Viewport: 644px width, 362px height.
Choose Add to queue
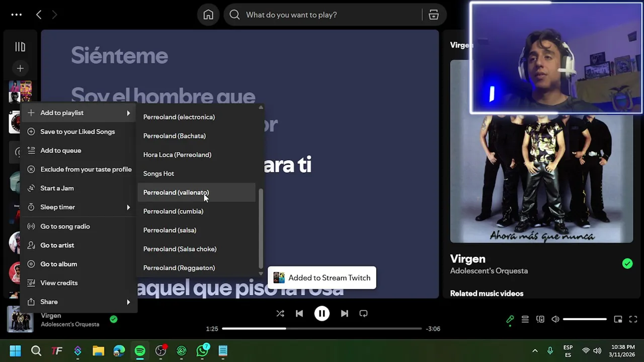(x=78, y=150)
